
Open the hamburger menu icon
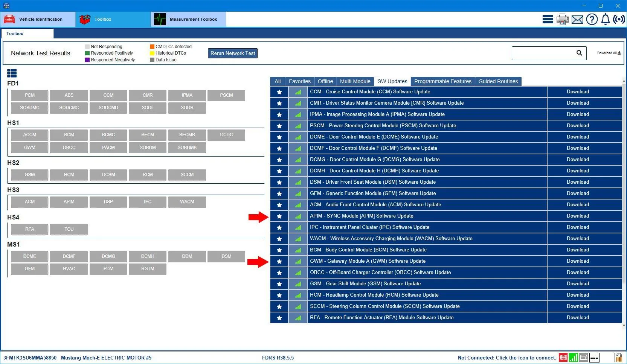548,19
